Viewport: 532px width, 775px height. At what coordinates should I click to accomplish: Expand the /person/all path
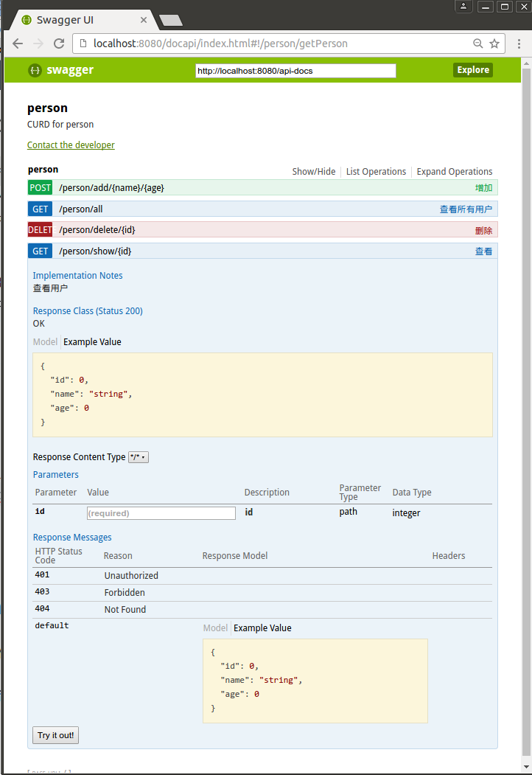(x=81, y=209)
